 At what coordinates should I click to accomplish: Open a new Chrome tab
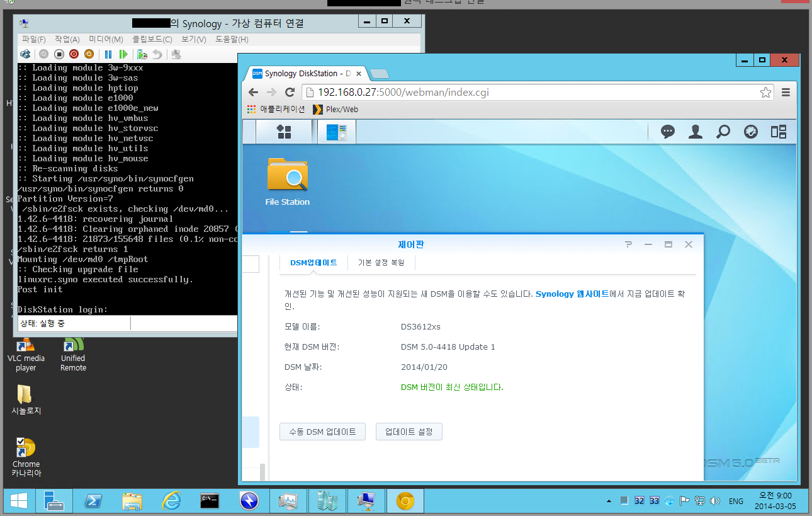pyautogui.click(x=379, y=74)
